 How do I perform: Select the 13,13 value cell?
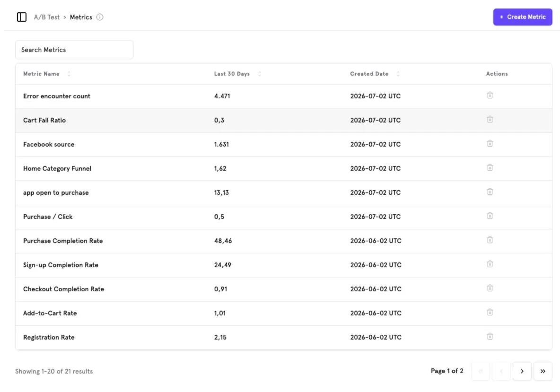(x=221, y=192)
